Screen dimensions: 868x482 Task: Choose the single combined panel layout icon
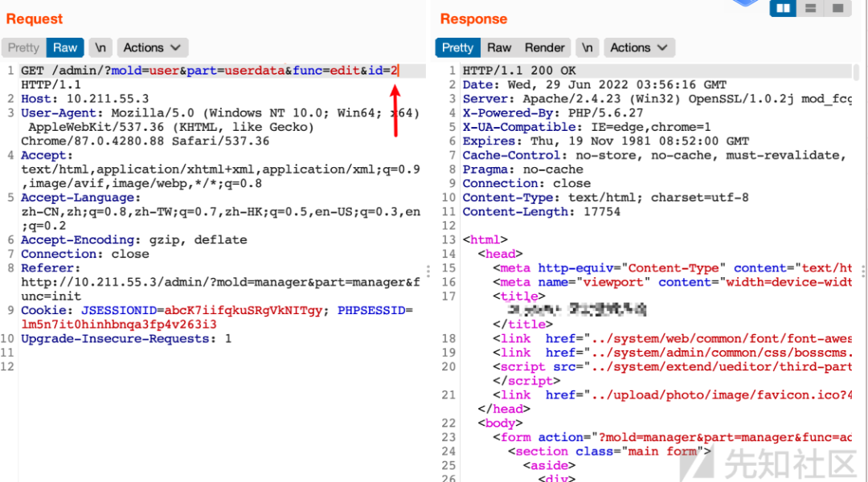(x=837, y=8)
